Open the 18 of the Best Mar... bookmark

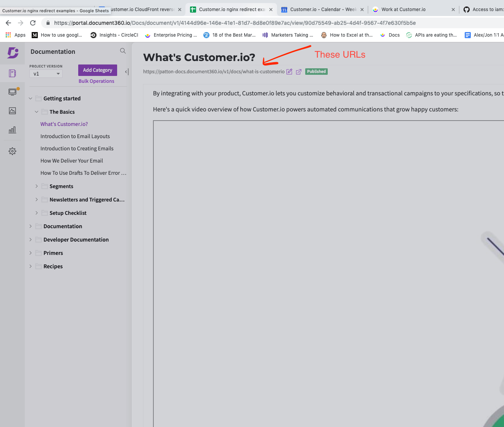pyautogui.click(x=229, y=35)
